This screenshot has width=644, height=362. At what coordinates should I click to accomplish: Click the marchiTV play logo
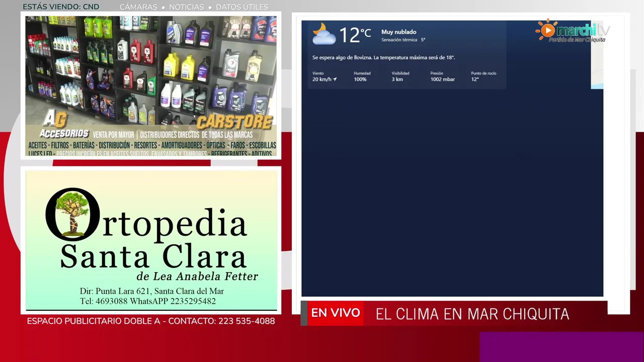coord(573,31)
